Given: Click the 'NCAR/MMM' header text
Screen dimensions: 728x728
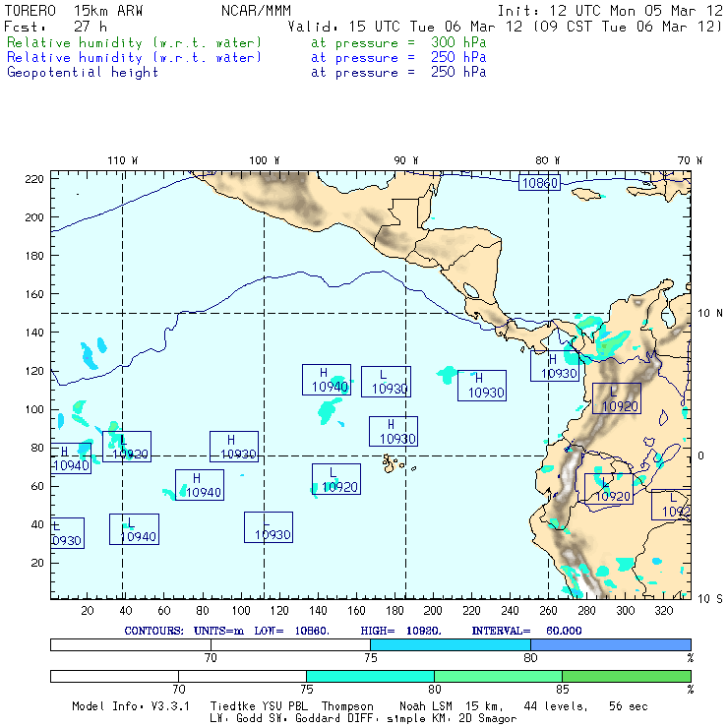Looking at the screenshot, I should click(x=256, y=11).
